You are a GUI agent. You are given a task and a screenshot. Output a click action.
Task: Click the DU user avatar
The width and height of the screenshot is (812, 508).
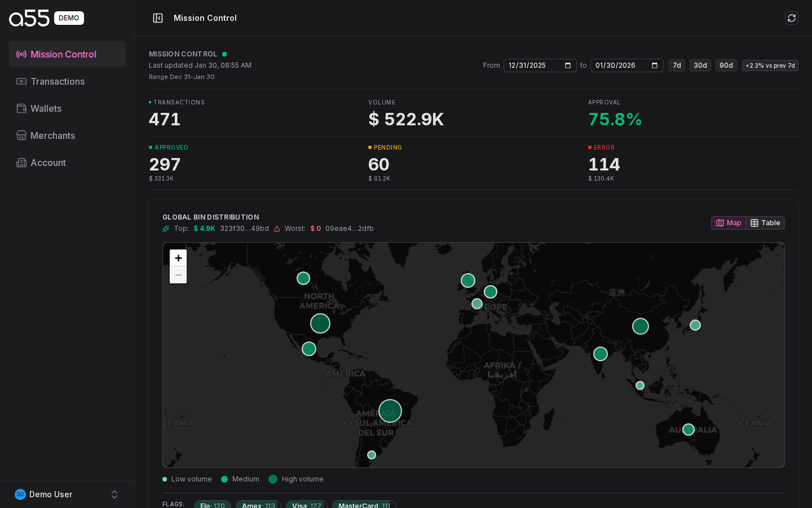point(20,494)
